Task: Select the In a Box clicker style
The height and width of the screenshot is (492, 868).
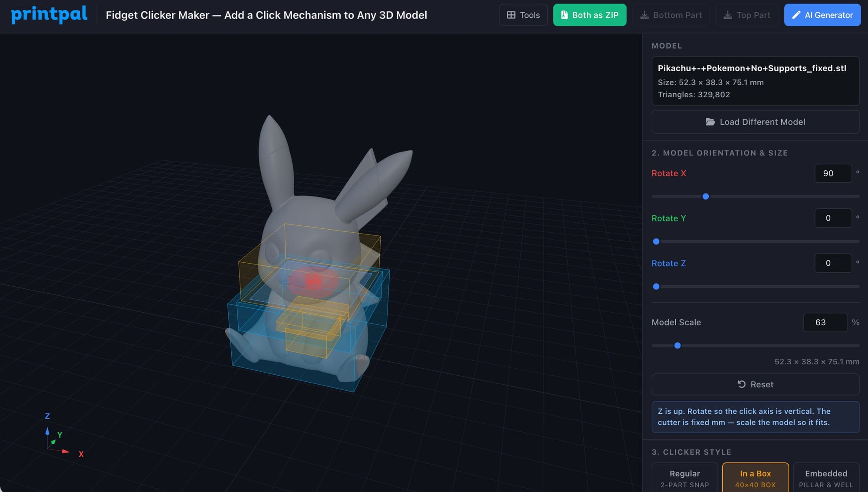Action: point(755,478)
